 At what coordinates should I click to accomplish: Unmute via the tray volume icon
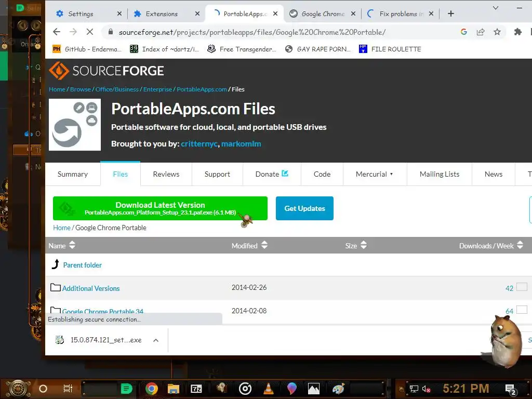point(426,389)
